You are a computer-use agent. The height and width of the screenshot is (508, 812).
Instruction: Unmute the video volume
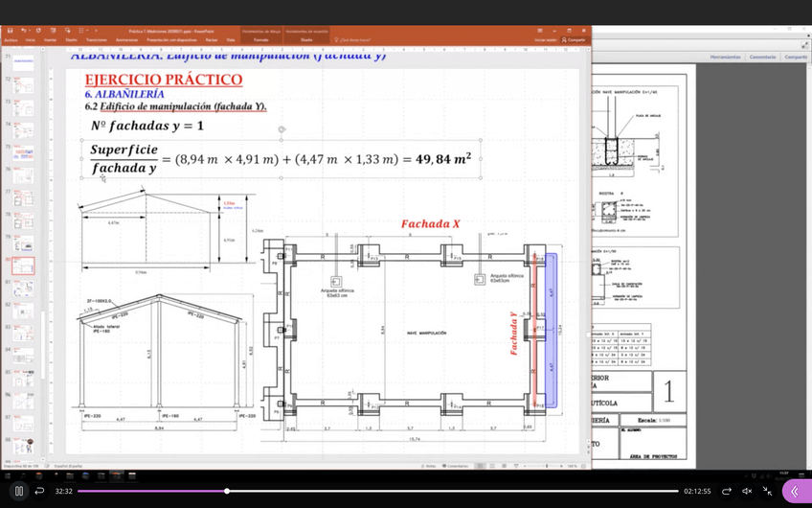coord(747,491)
